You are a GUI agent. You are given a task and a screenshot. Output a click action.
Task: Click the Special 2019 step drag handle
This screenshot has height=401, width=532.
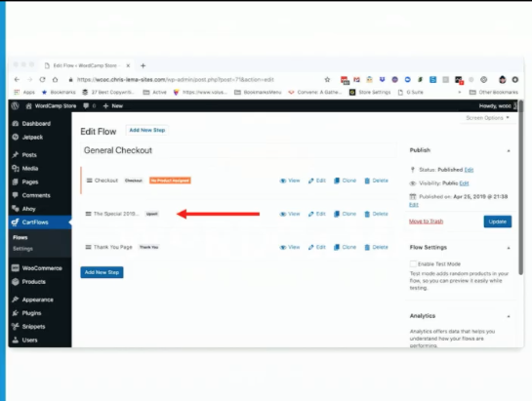point(88,214)
